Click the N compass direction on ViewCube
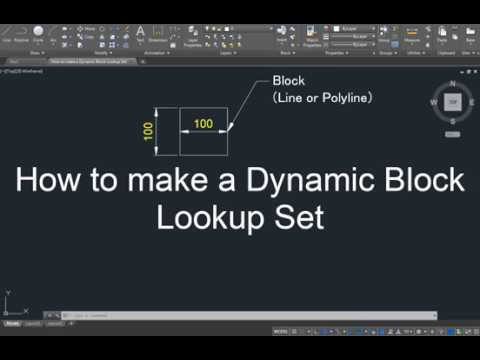Image resolution: width=480 pixels, height=360 pixels. point(452,83)
